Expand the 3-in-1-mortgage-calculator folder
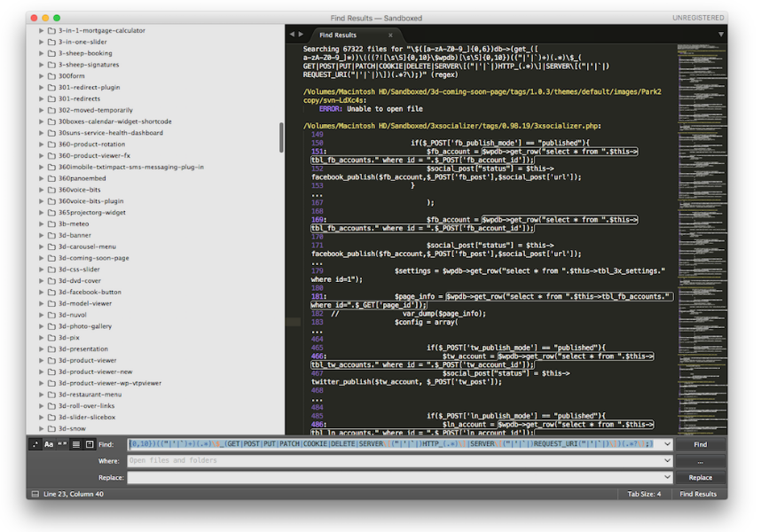 (x=41, y=30)
